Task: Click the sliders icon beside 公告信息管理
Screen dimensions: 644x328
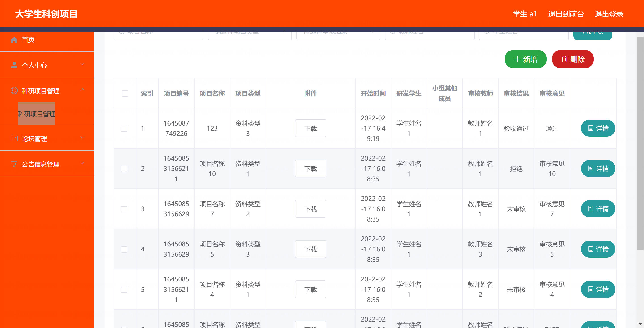Action: (14, 164)
